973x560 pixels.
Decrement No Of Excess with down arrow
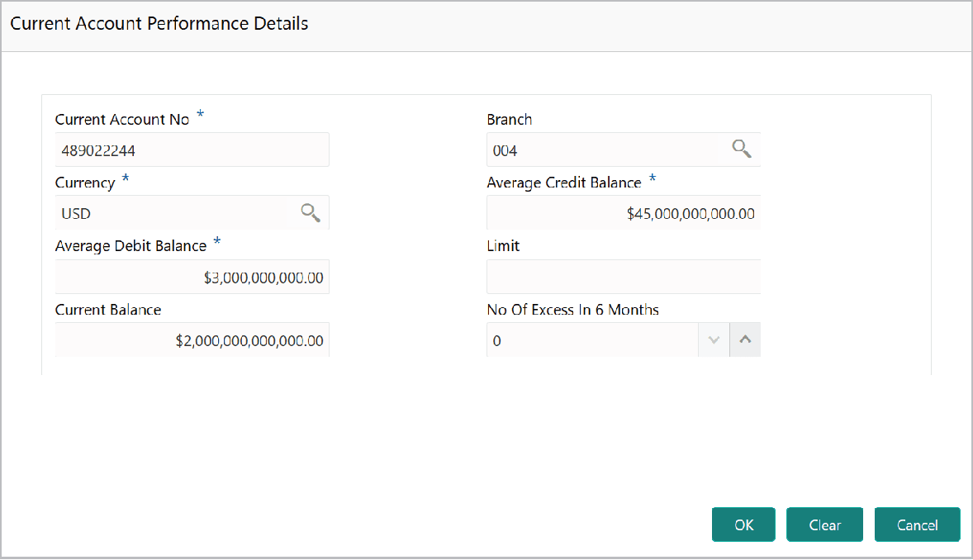pos(713,339)
